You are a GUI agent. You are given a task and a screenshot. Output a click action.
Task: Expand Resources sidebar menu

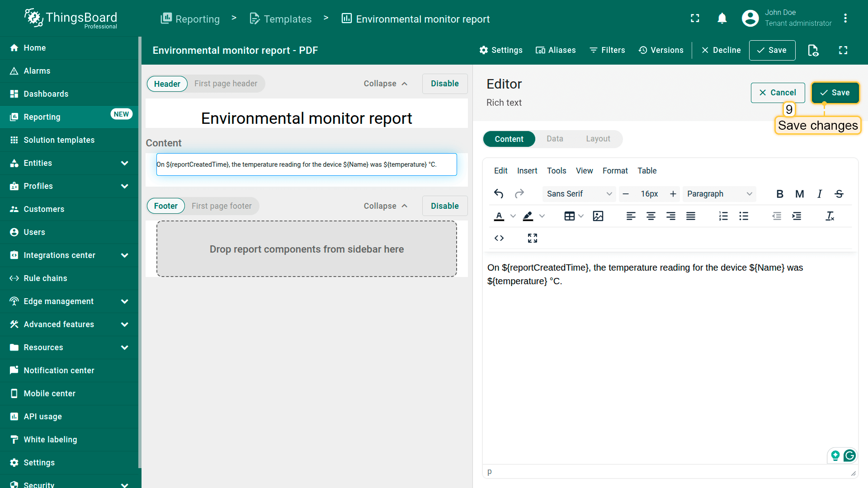pyautogui.click(x=125, y=347)
